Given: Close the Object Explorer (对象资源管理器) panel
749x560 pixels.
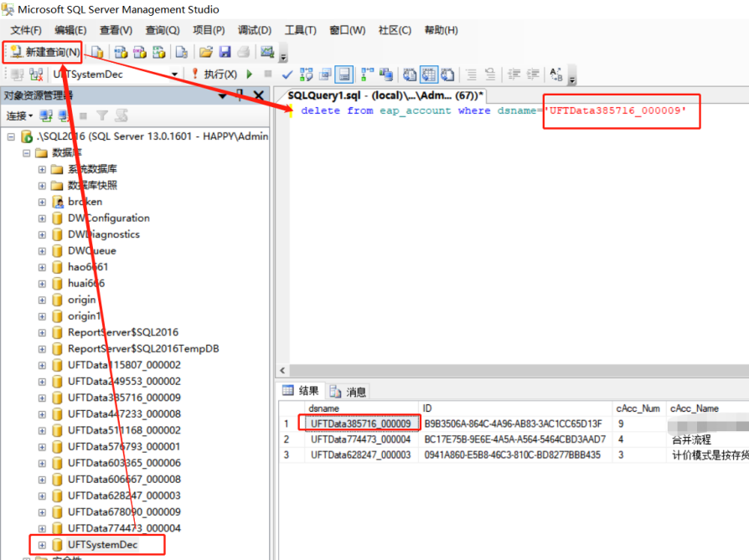Looking at the screenshot, I should click(x=258, y=95).
